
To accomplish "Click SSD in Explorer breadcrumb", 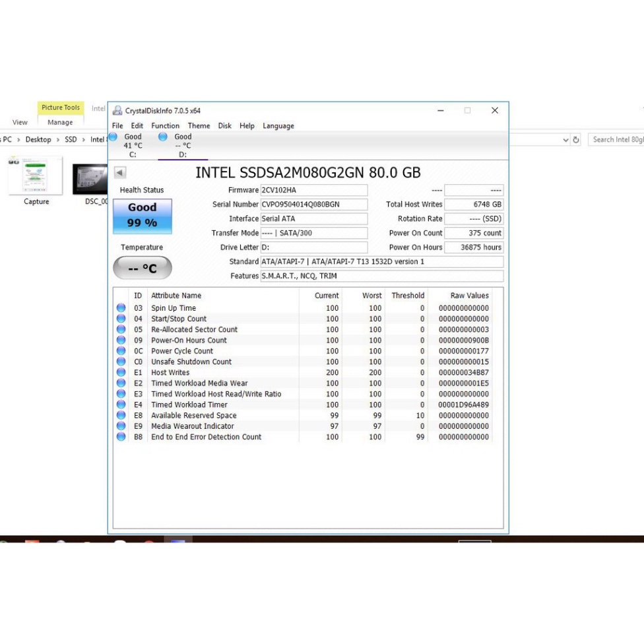I will click(71, 140).
